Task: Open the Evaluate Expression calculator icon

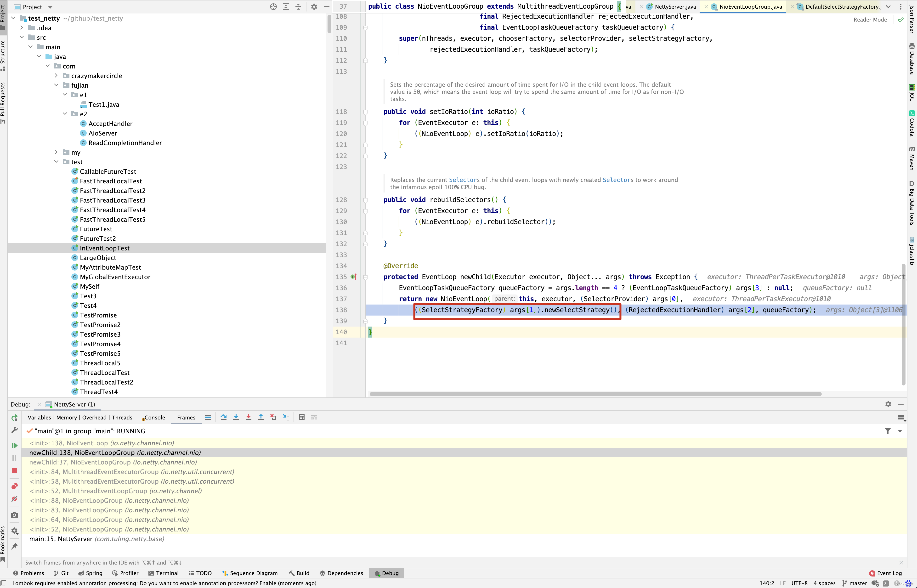Action: pyautogui.click(x=302, y=417)
